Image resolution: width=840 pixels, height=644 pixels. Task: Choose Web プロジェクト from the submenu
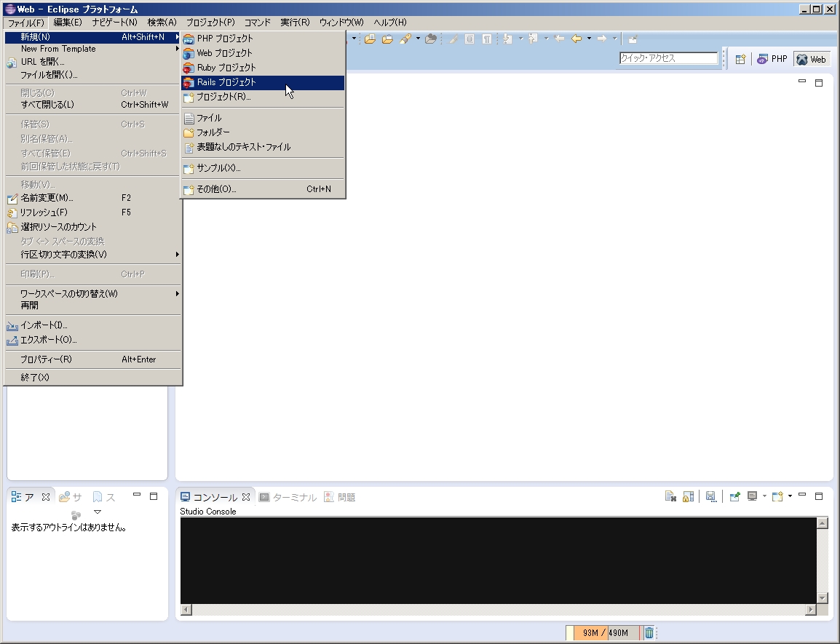(263, 53)
